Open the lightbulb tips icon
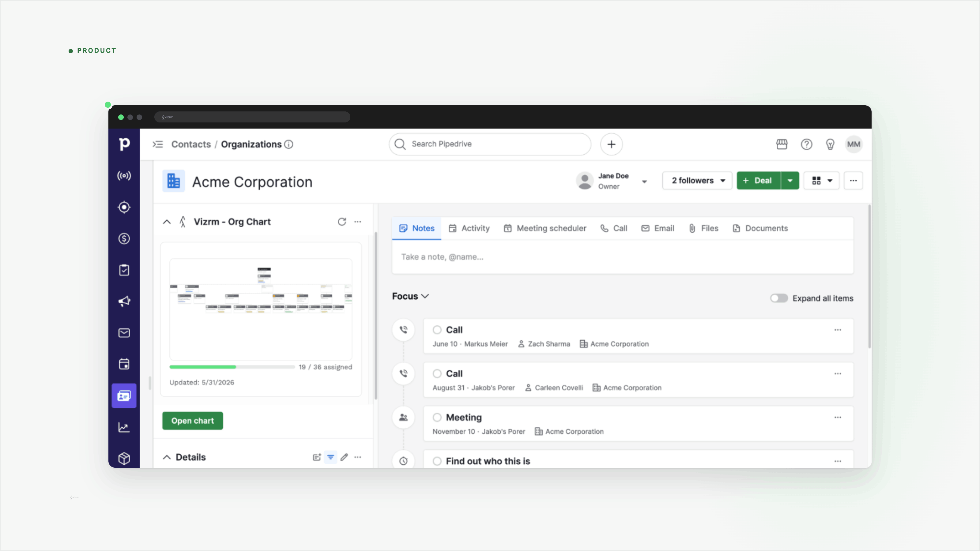This screenshot has width=980, height=551. coord(830,144)
